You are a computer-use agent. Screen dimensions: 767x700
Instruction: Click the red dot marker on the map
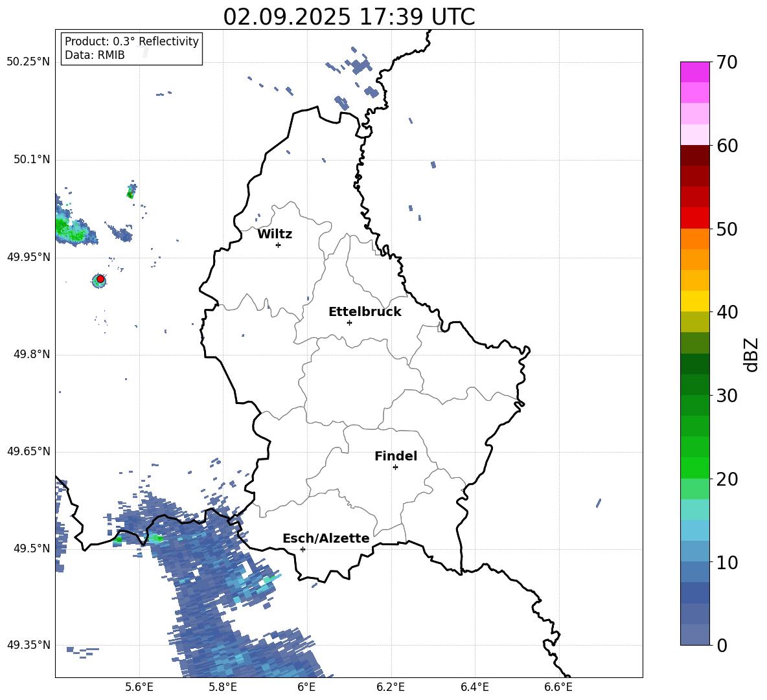point(100,279)
